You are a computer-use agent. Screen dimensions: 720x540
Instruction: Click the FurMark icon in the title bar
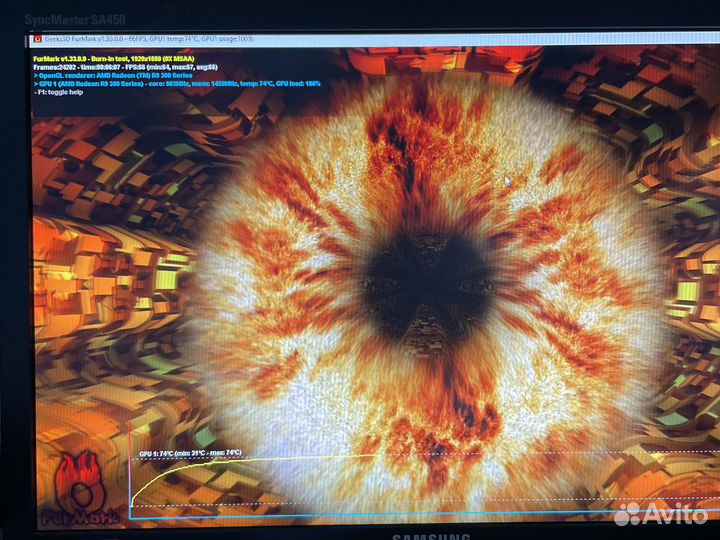37,38
